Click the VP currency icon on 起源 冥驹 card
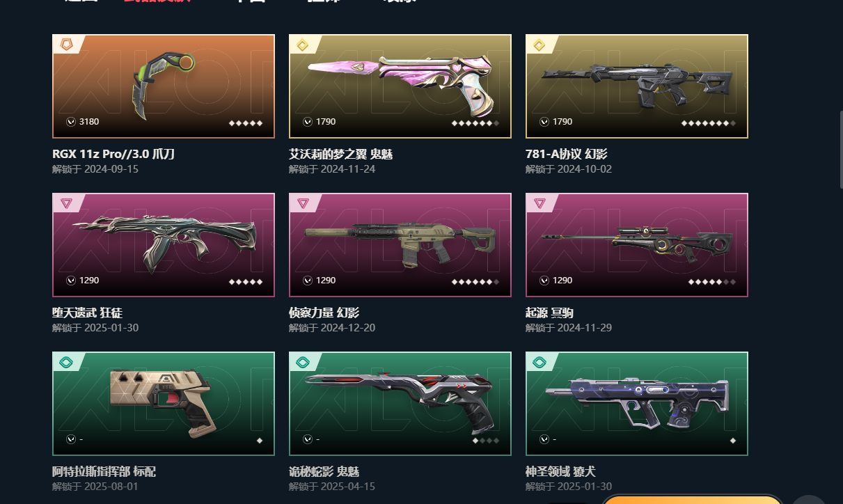The width and height of the screenshot is (843, 504). click(544, 281)
